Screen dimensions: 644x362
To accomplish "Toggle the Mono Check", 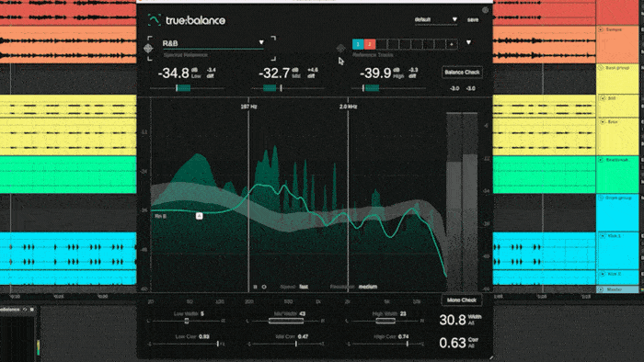I will [462, 300].
